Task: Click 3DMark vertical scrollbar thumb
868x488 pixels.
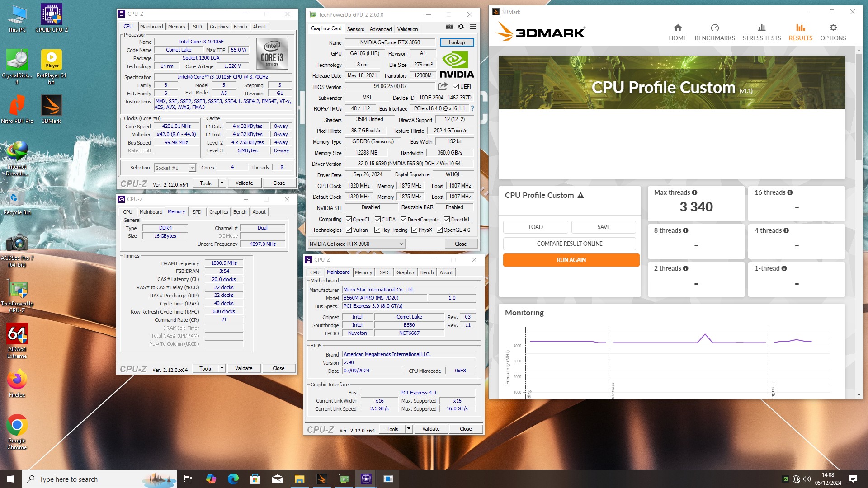Action: [x=859, y=106]
